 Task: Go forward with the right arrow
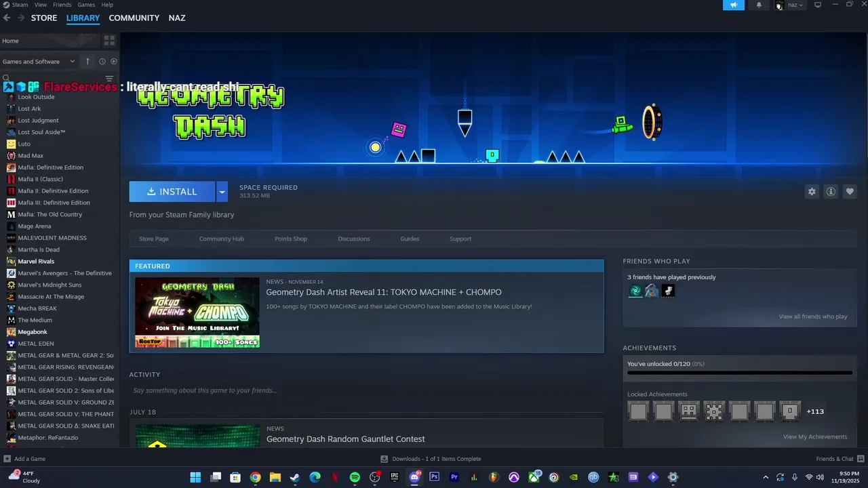click(x=21, y=18)
